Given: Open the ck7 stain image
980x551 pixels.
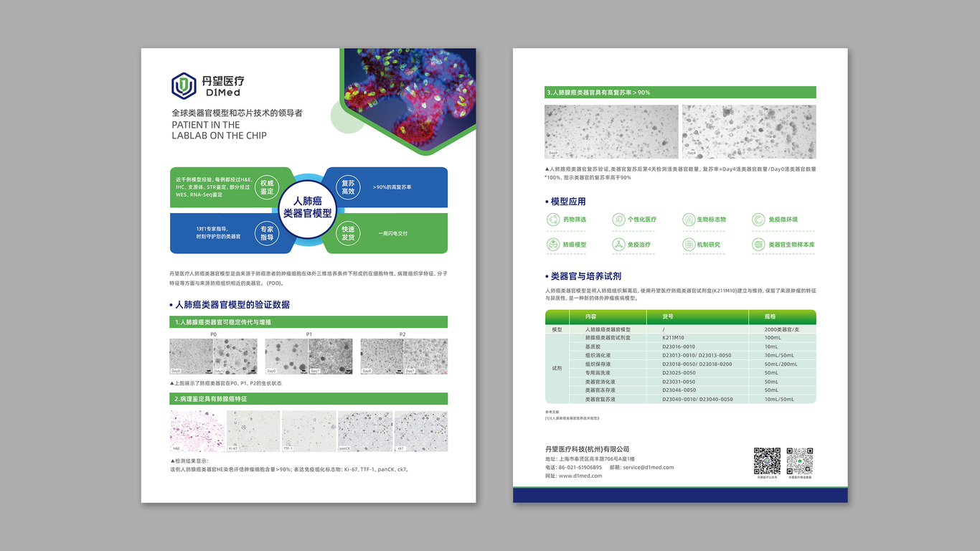Looking at the screenshot, I should [420, 430].
